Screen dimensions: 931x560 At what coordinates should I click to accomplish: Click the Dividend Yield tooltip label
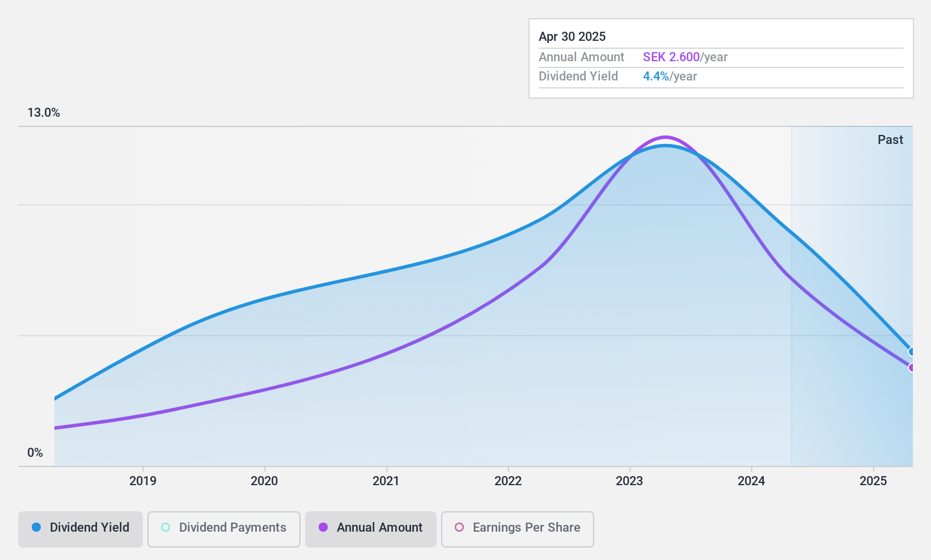(578, 77)
